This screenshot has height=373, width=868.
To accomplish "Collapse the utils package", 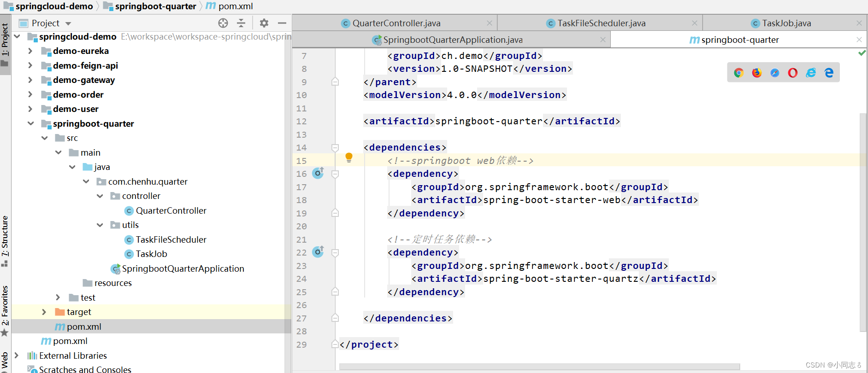I will (x=100, y=225).
